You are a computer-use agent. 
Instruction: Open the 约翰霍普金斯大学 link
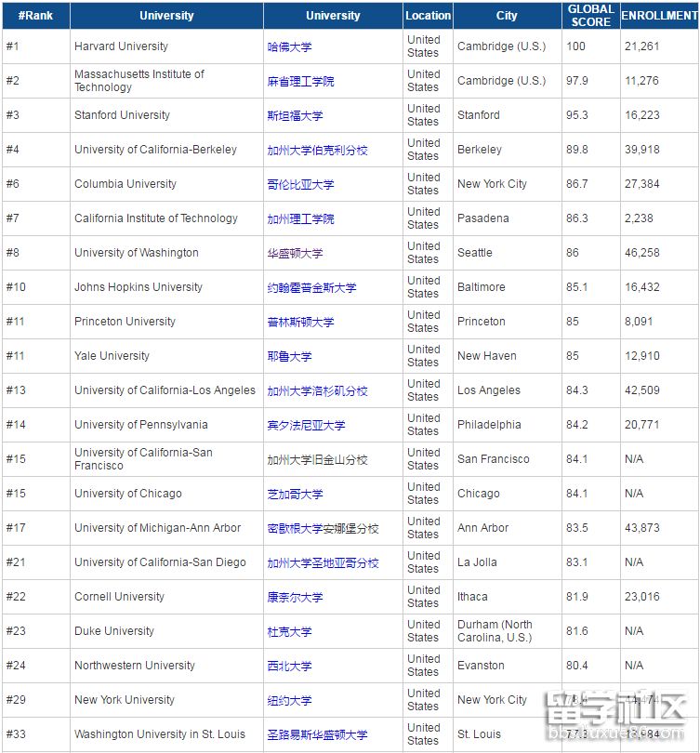click(x=311, y=288)
